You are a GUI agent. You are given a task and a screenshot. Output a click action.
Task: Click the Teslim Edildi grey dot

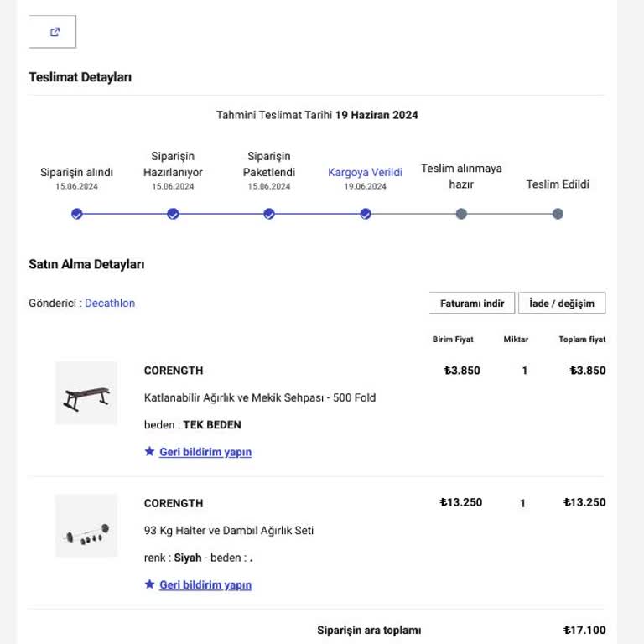[x=558, y=214]
